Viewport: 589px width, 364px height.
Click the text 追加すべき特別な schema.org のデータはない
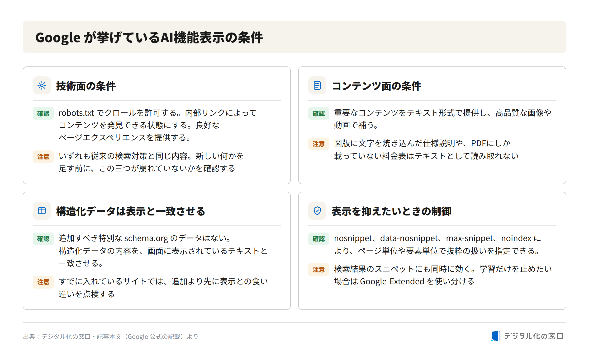click(x=163, y=250)
